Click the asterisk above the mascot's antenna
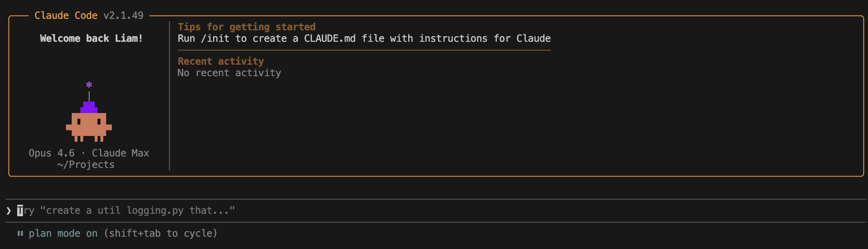 [x=89, y=85]
